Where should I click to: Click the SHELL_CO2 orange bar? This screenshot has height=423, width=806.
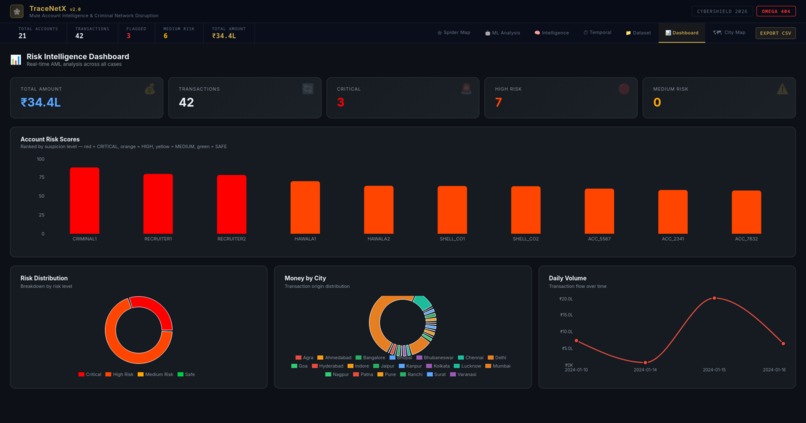pyautogui.click(x=525, y=210)
